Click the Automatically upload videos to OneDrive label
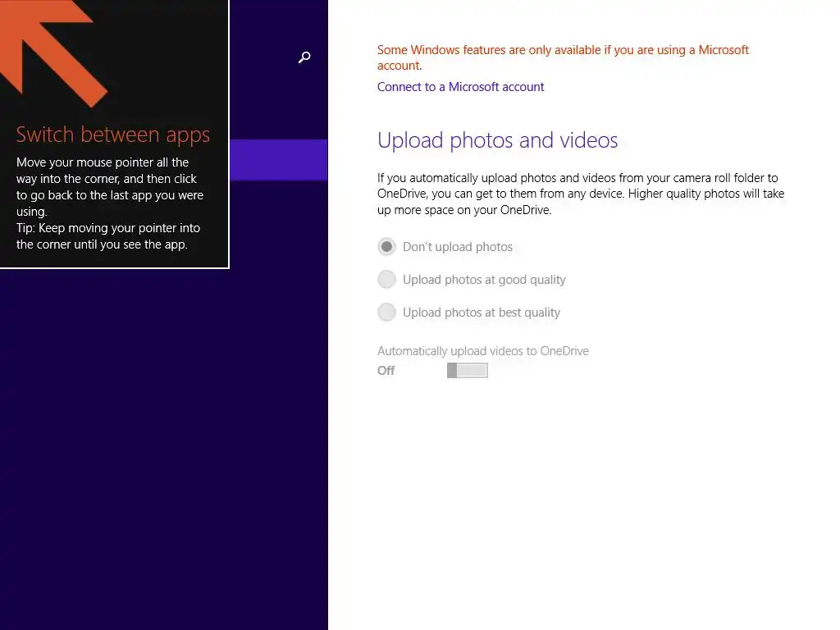 tap(482, 351)
